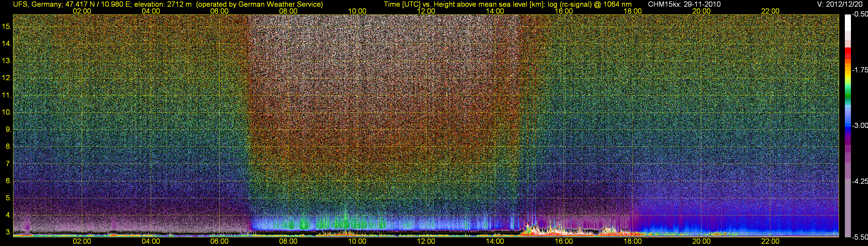Click the "20:00" label on the bottom time axis
Image resolution: width=868 pixels, height=246 pixels.
pos(702,241)
